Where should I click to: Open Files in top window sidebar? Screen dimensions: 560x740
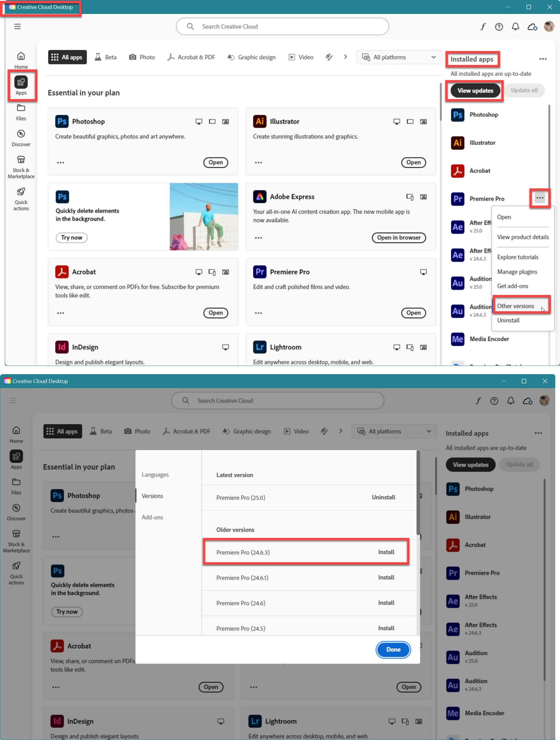coord(21,112)
